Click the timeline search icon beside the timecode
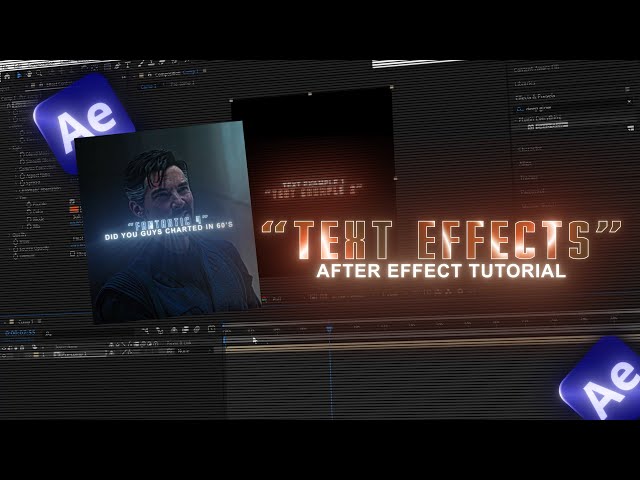Viewport: 640px width, 480px height. pyautogui.click(x=48, y=334)
